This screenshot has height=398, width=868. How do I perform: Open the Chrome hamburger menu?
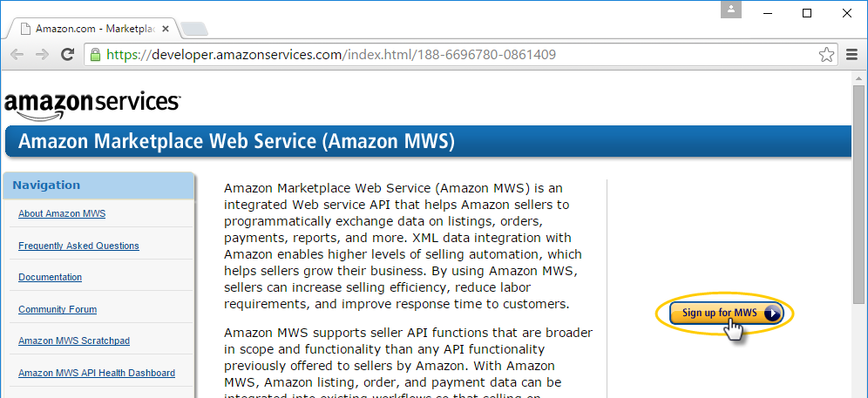852,54
